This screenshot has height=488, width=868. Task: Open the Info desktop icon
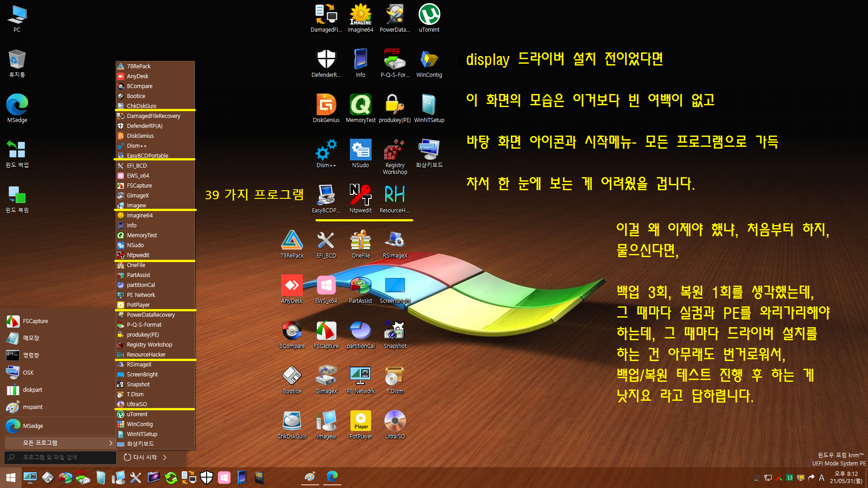360,63
